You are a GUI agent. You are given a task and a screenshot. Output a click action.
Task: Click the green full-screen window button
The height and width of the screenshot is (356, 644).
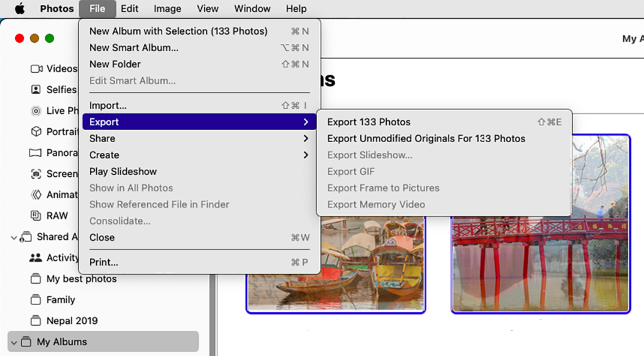coord(49,38)
